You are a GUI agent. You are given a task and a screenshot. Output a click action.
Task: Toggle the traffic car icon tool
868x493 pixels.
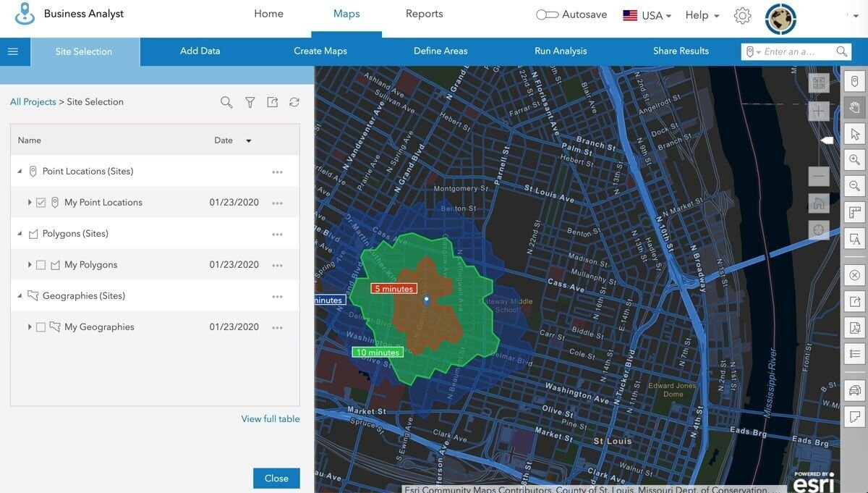tap(854, 391)
